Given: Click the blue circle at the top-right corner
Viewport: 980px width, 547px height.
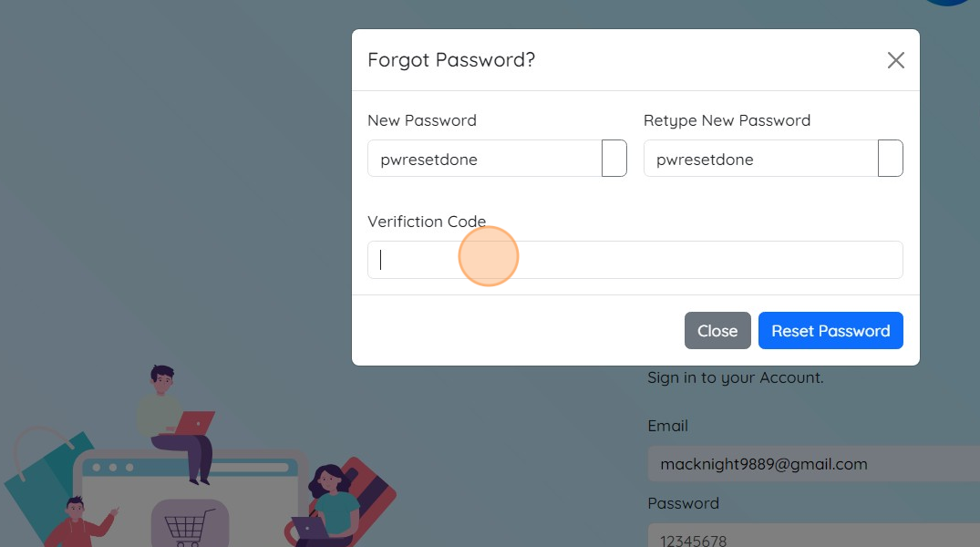Looking at the screenshot, I should click(948, 2).
